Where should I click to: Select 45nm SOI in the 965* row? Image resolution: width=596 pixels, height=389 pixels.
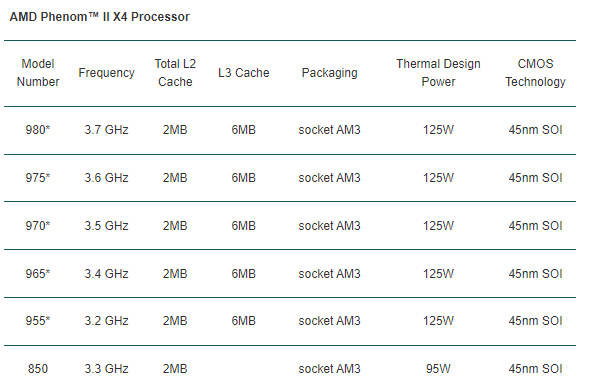[535, 274]
